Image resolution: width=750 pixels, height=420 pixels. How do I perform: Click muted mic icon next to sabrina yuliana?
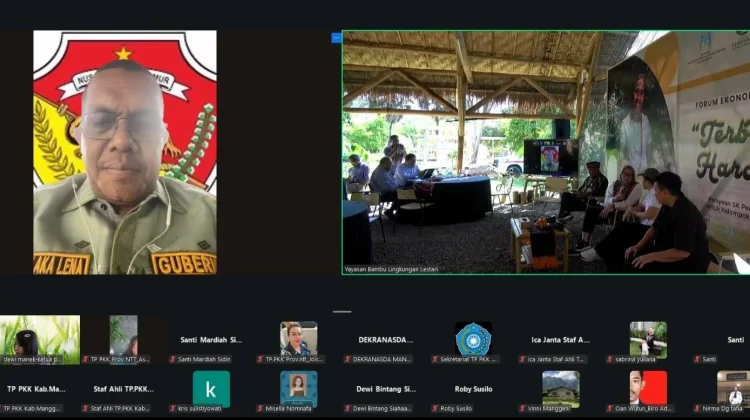610,359
